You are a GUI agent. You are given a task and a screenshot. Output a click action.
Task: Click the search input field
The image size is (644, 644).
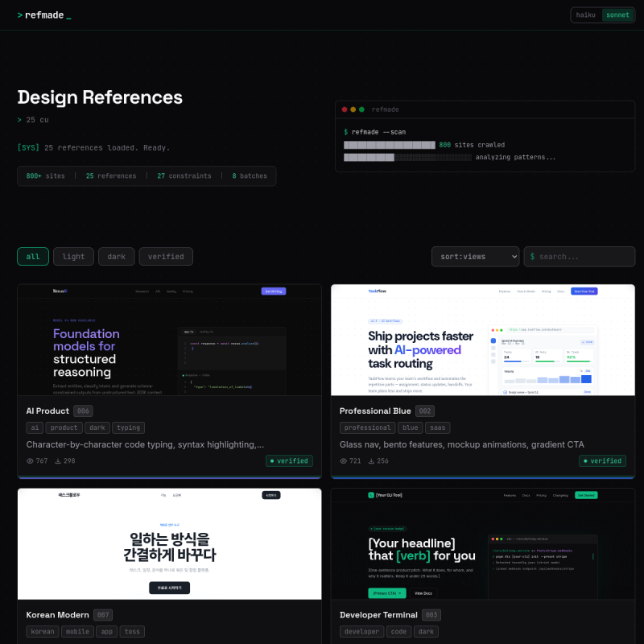coord(584,257)
